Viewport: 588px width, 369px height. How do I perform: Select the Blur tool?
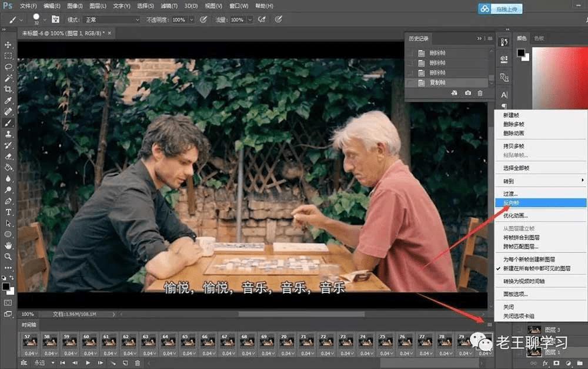(x=8, y=179)
